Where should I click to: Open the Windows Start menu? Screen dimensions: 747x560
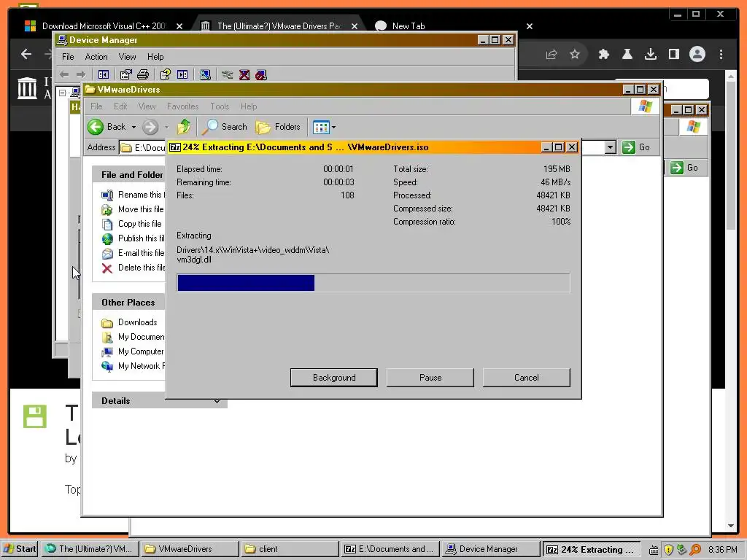pos(20,549)
